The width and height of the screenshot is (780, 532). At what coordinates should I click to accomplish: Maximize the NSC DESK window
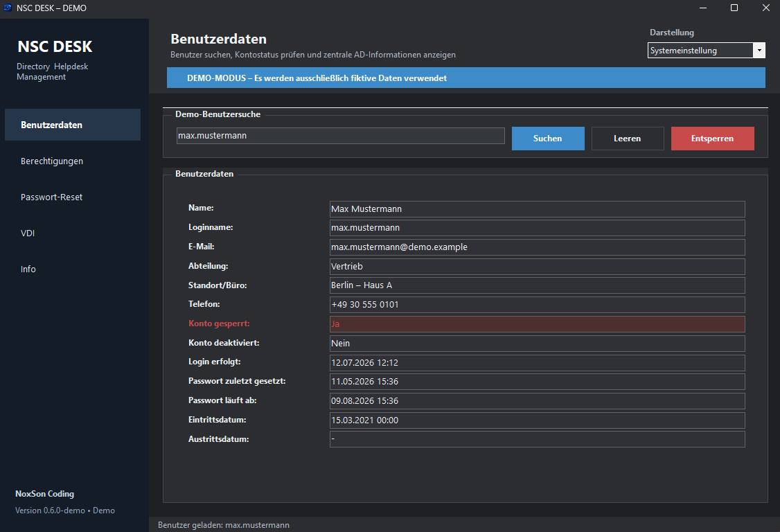(x=734, y=8)
